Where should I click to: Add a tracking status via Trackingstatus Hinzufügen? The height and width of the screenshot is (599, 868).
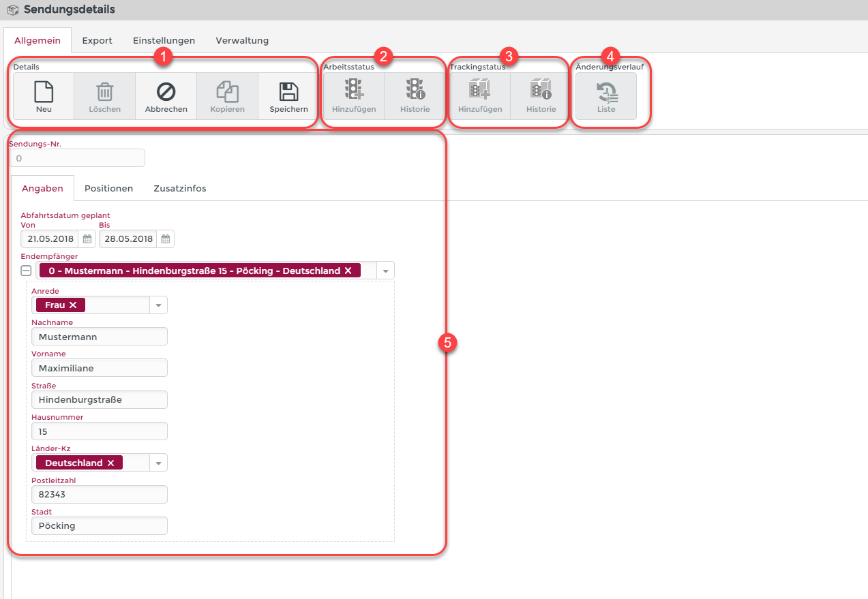480,96
